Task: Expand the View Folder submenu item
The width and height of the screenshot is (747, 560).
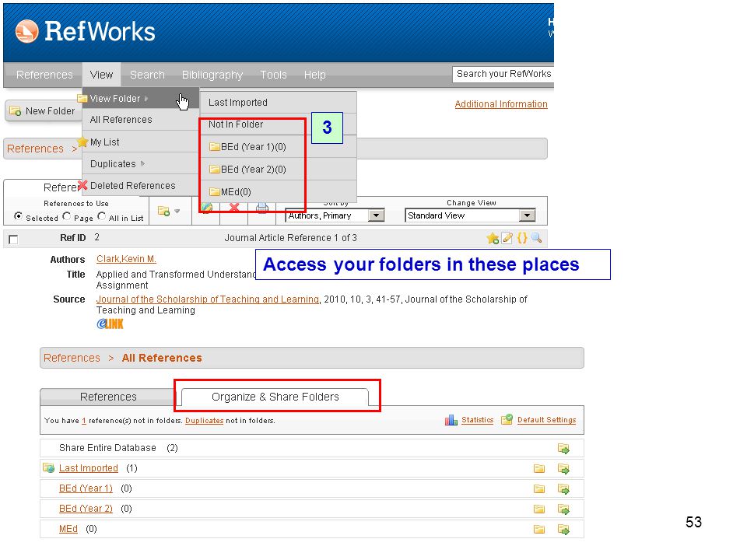Action: [141, 99]
